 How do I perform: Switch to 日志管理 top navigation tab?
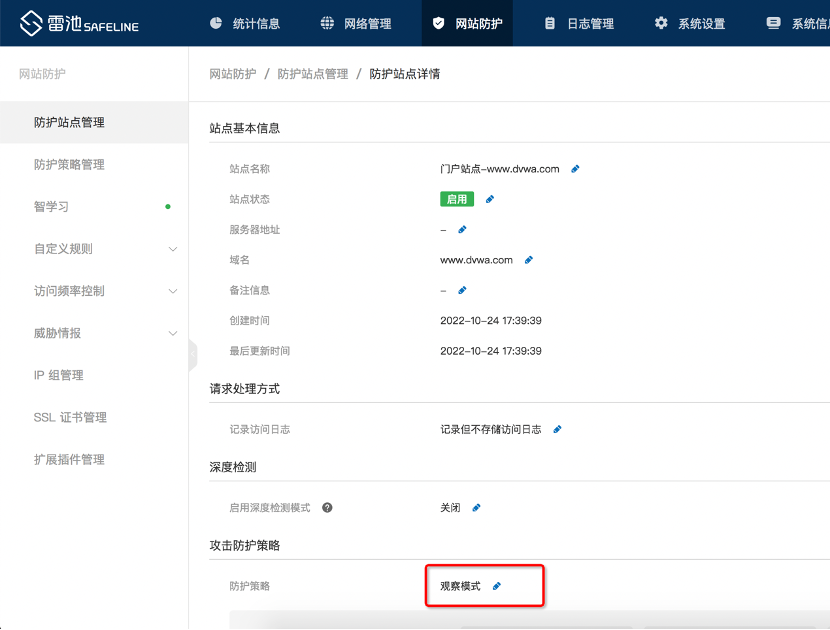(579, 23)
